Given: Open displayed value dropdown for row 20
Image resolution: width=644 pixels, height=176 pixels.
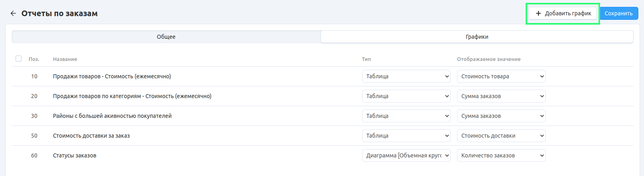Looking at the screenshot, I should click(x=501, y=96).
